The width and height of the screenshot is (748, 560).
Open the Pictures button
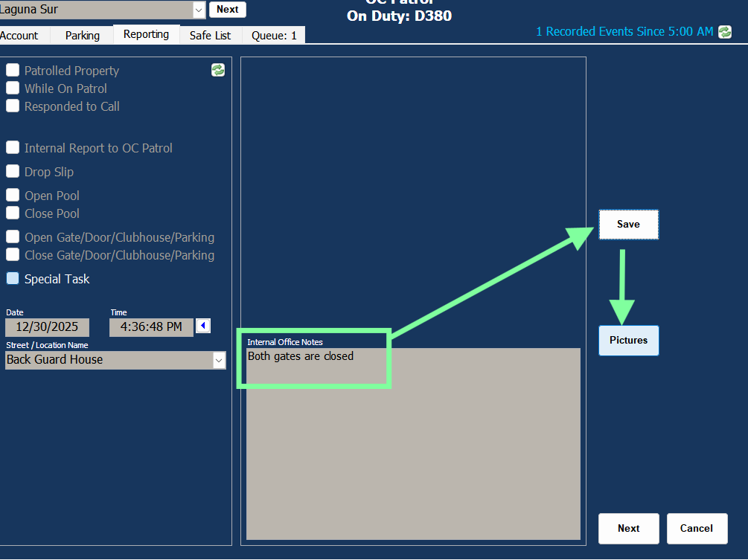[628, 341]
